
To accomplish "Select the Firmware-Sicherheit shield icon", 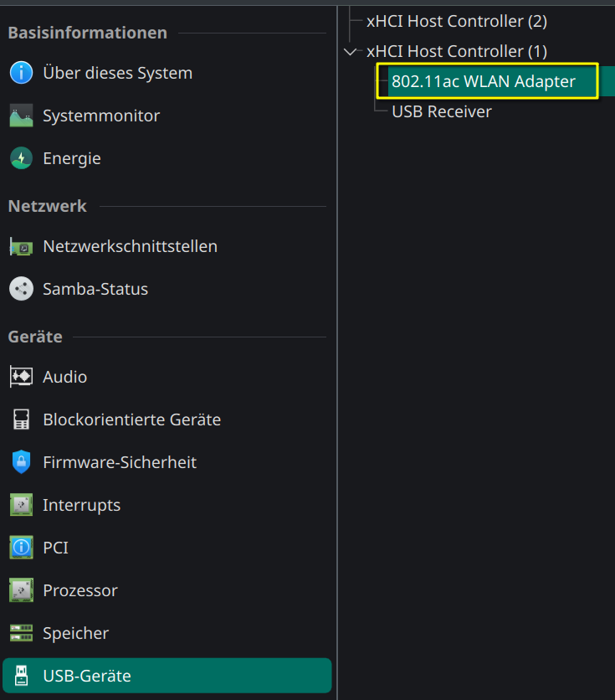I will (21, 462).
